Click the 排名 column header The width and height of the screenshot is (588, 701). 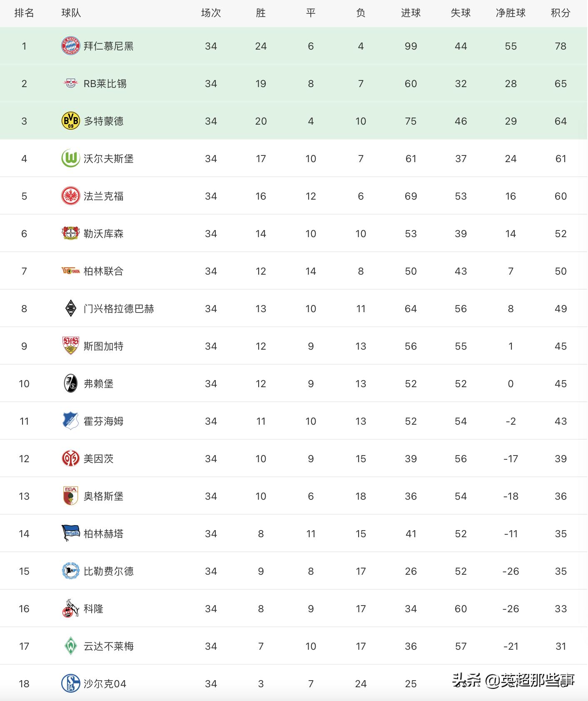(x=24, y=13)
